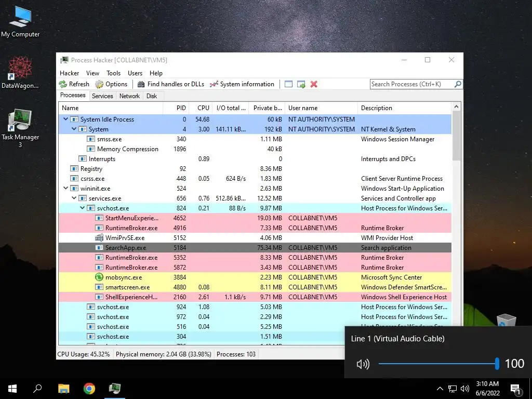This screenshot has height=399, width=532.
Task: Select the smartscreen.exe process row
Action: click(255, 287)
